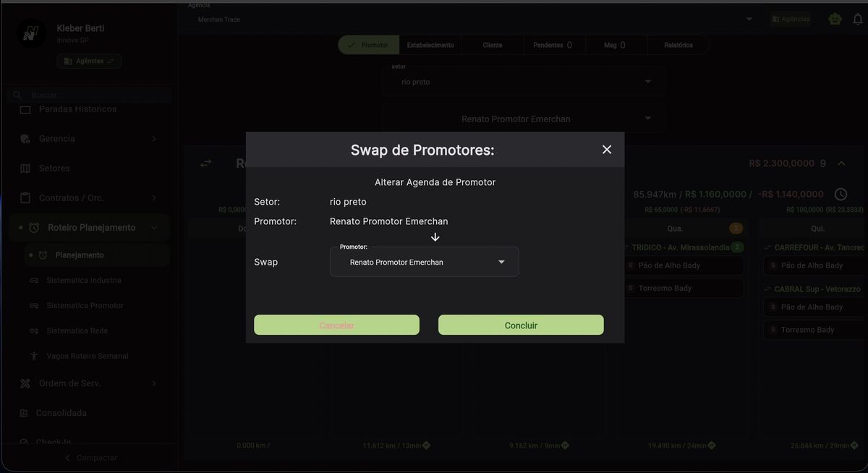Toggle the green badge on TRIDICO Mirassolandia
Image resolution: width=868 pixels, height=473 pixels.
736,247
